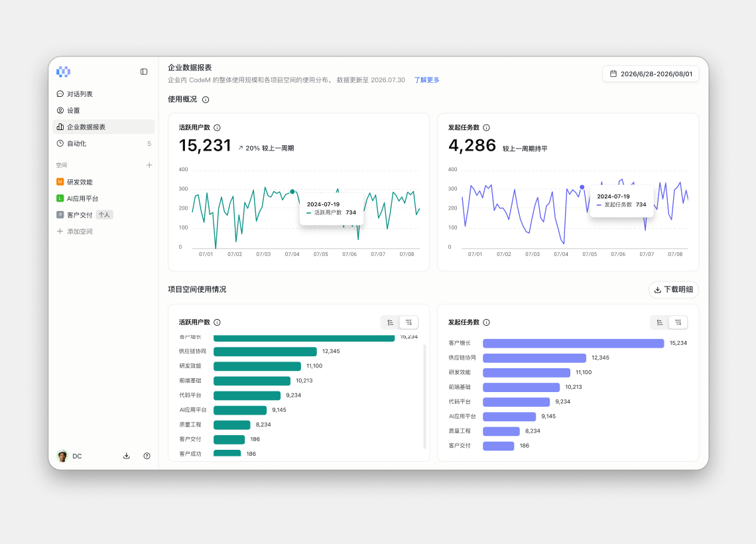Select 企业数据报表 sidebar item
This screenshot has width=756, height=544.
(x=103, y=127)
